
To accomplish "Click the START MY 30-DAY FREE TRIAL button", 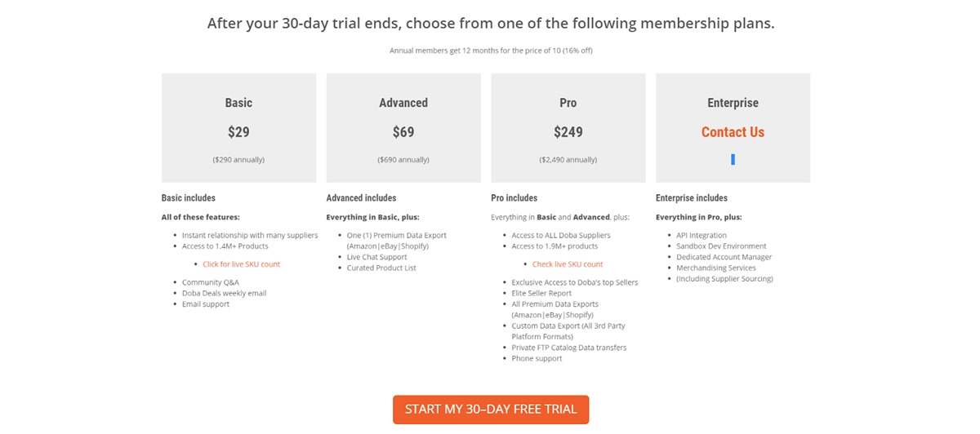I will pos(491,410).
